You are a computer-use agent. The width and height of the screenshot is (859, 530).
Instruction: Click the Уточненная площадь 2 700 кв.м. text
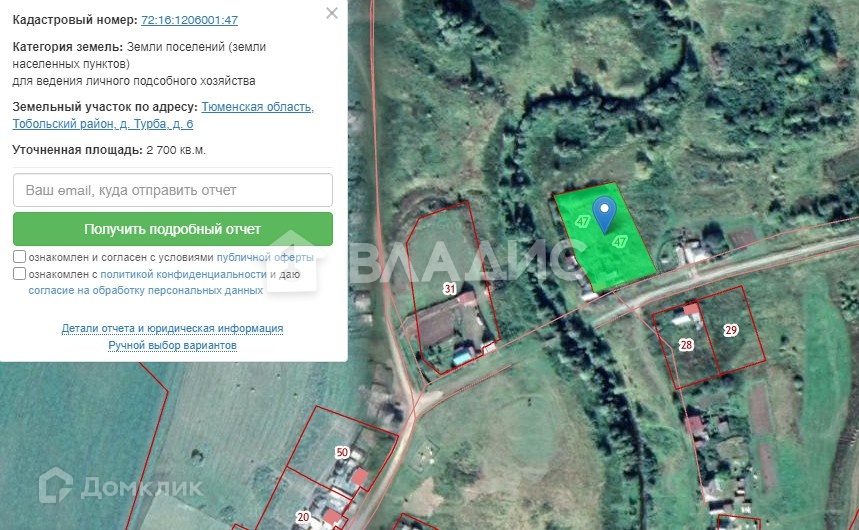[x=109, y=150]
